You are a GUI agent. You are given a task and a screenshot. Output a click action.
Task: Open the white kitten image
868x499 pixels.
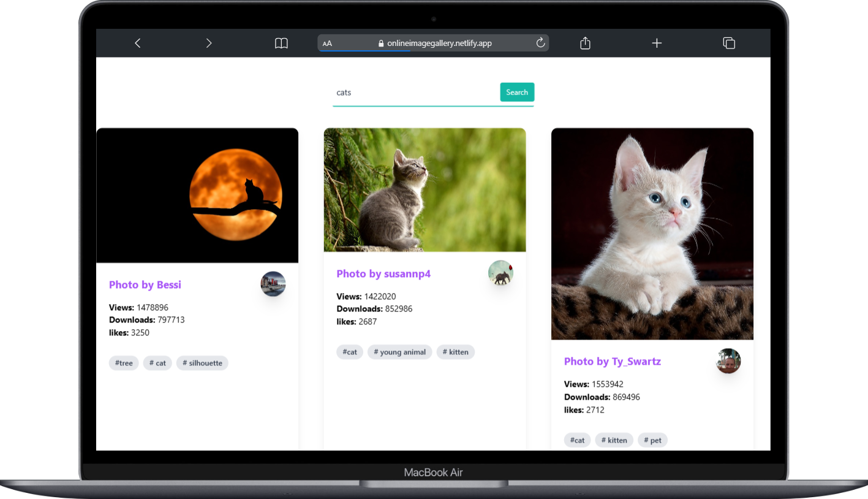(x=652, y=234)
